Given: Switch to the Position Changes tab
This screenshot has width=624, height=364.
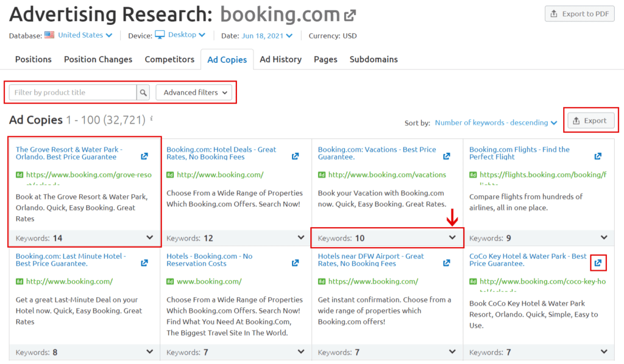Looking at the screenshot, I should (98, 59).
